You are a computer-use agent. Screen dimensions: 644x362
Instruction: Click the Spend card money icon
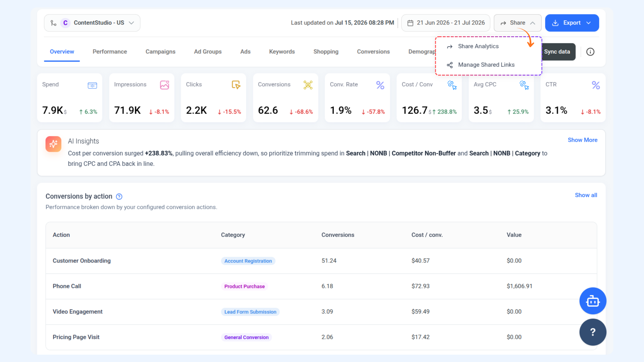[92, 85]
